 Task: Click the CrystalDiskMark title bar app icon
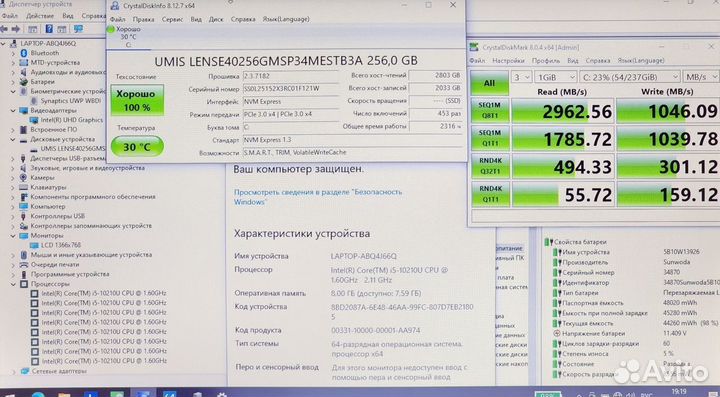point(475,47)
